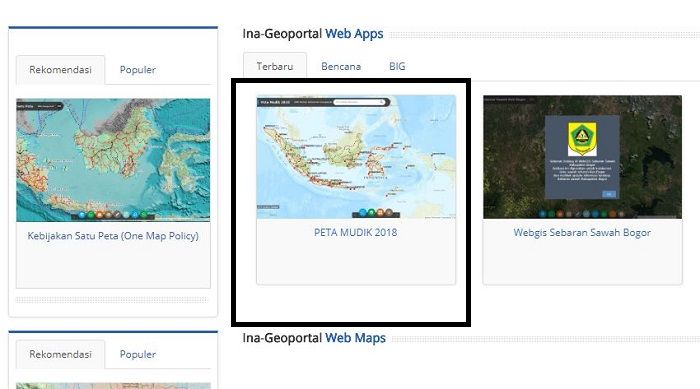
Task: Open the Webgis Sebaran Sawah Bogor link
Action: point(582,232)
